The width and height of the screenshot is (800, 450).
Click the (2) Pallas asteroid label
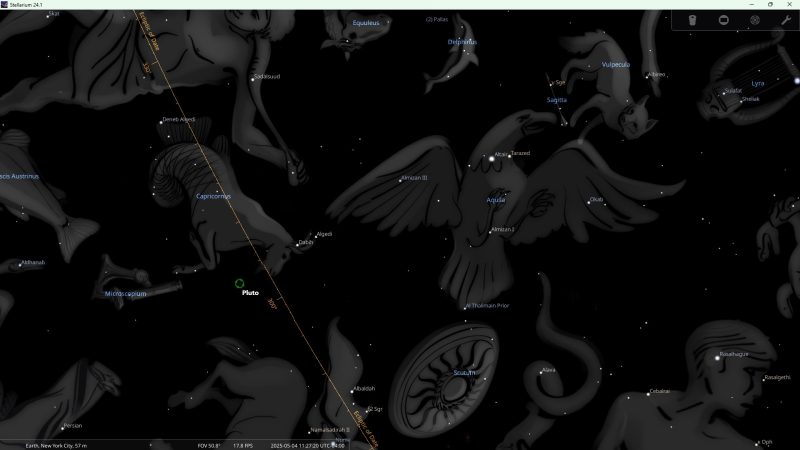pos(437,19)
